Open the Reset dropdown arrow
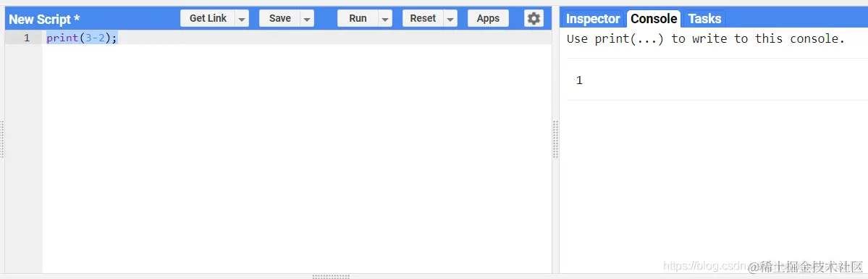The height and width of the screenshot is (279, 868). tap(450, 18)
